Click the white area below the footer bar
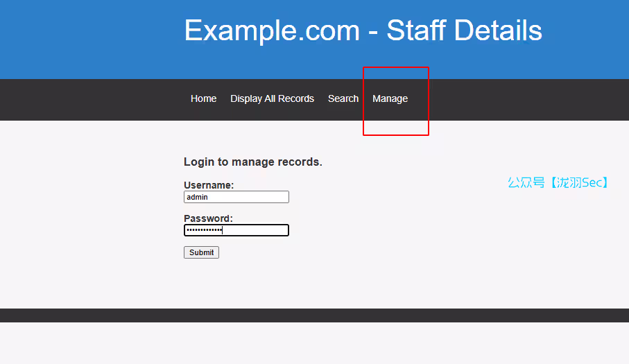 coord(314,344)
